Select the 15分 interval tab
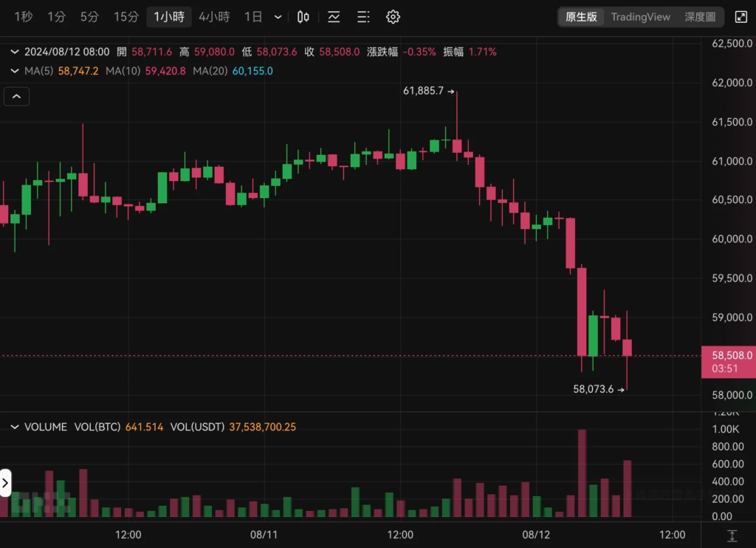This screenshot has height=548, width=756. 126,17
